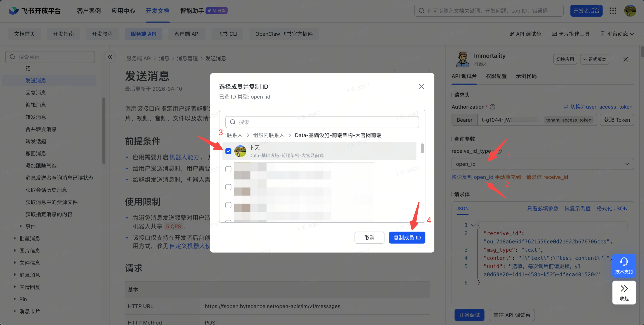Click the help icon beside Authorization
This screenshot has height=325, width=644.
[492, 107]
